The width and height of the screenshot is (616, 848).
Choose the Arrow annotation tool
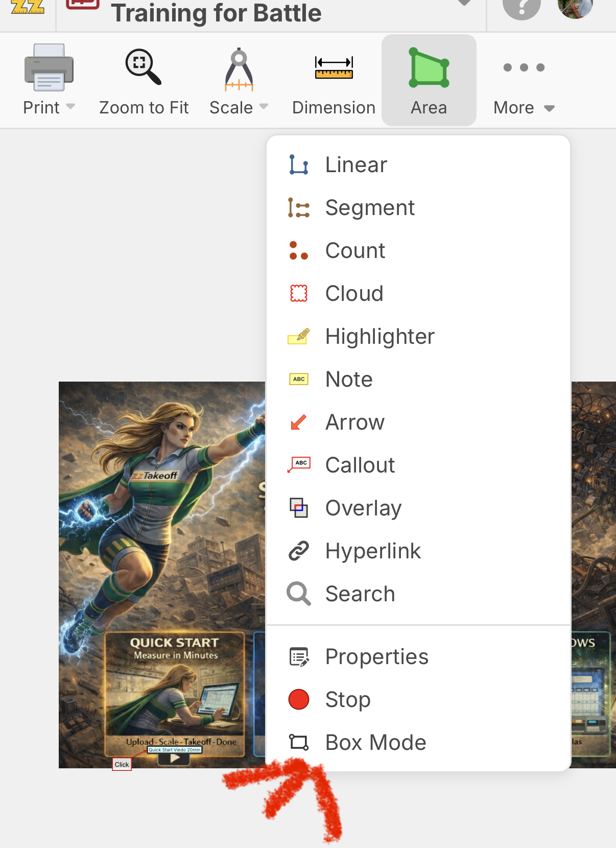(354, 422)
